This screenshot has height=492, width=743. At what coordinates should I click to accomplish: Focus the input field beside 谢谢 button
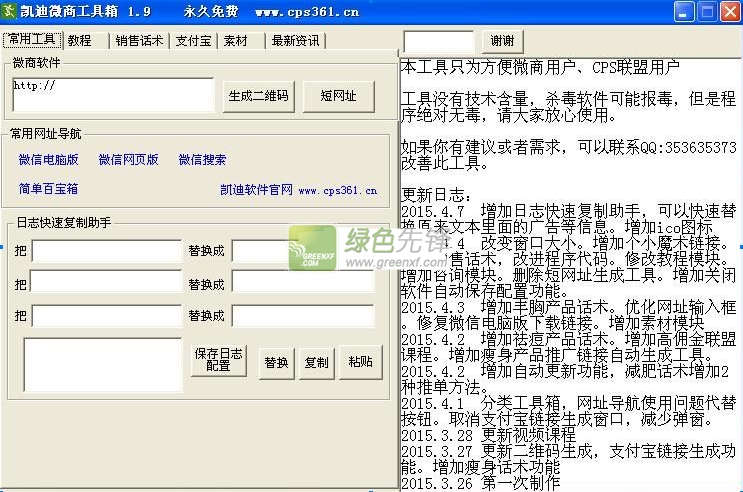tap(438, 42)
